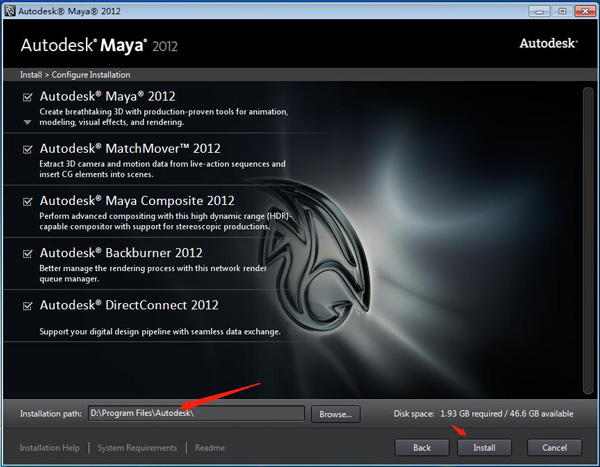
Task: Click the Browse... button
Action: (336, 414)
